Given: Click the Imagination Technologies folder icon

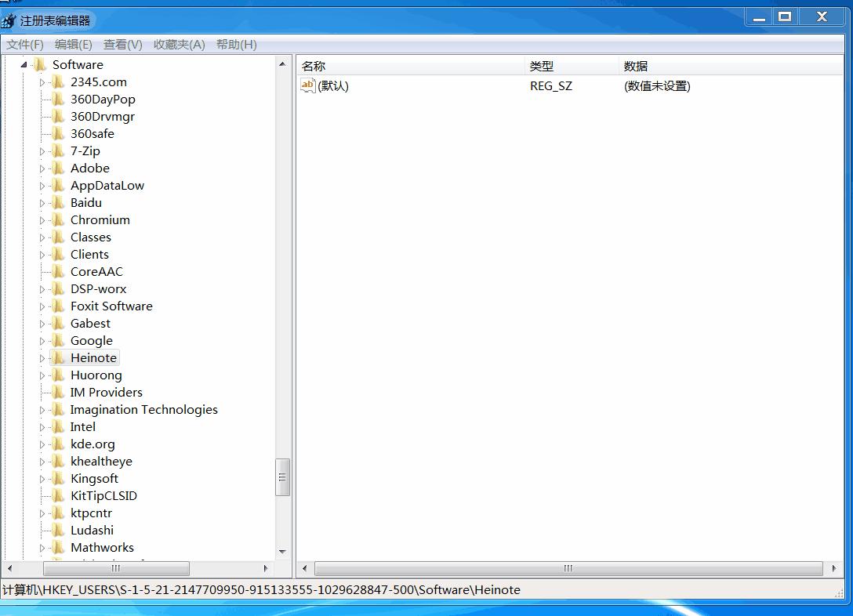Looking at the screenshot, I should (58, 409).
